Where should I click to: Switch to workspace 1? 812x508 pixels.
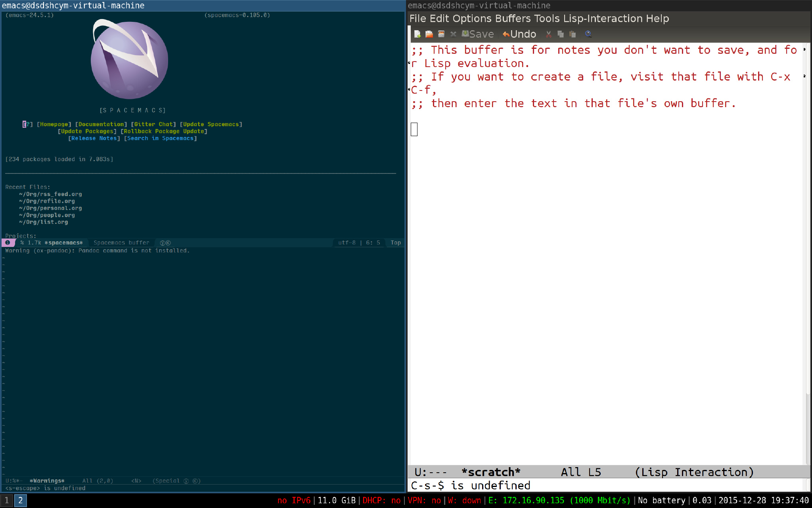6,500
